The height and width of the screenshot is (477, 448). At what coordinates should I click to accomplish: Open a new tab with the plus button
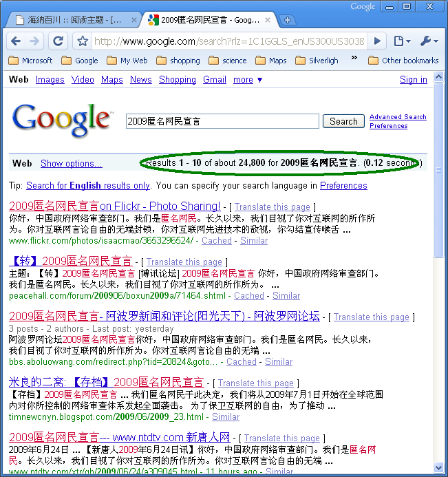[x=287, y=20]
